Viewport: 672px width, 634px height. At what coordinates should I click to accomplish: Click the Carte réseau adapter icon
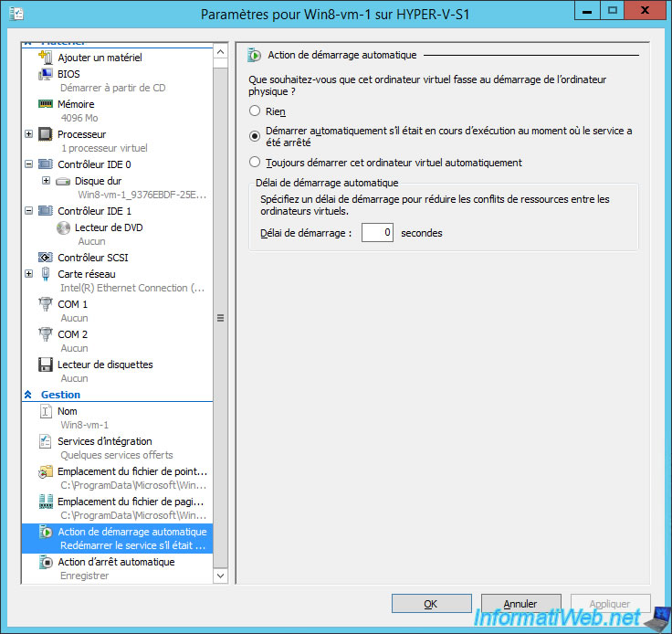click(46, 274)
